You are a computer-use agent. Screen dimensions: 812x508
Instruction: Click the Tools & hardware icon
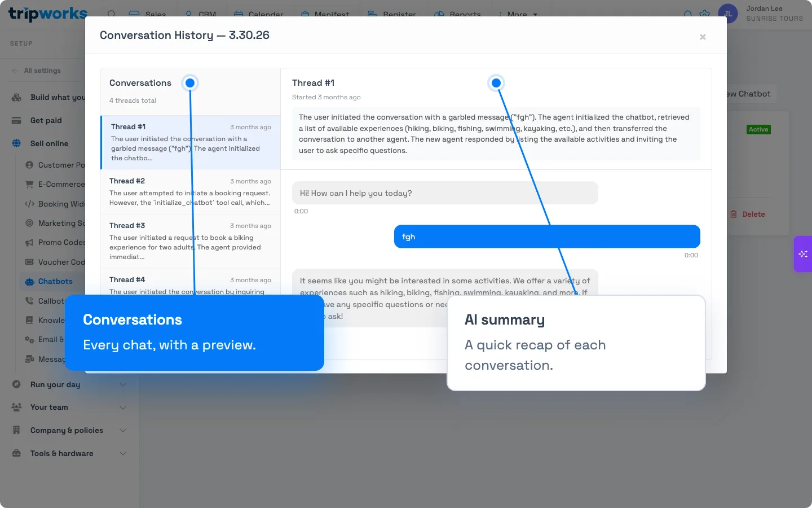tap(16, 453)
